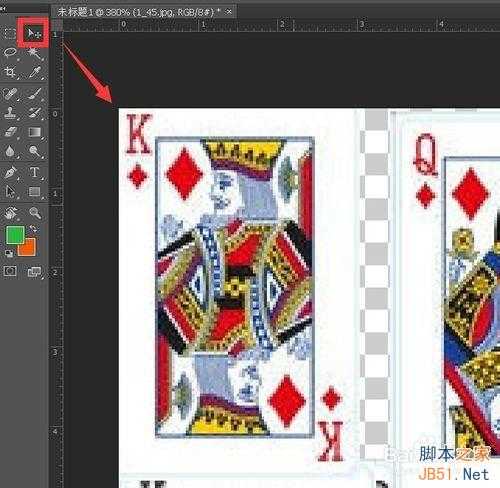Select the Zoom tool
This screenshot has height=488, width=500.
(35, 213)
